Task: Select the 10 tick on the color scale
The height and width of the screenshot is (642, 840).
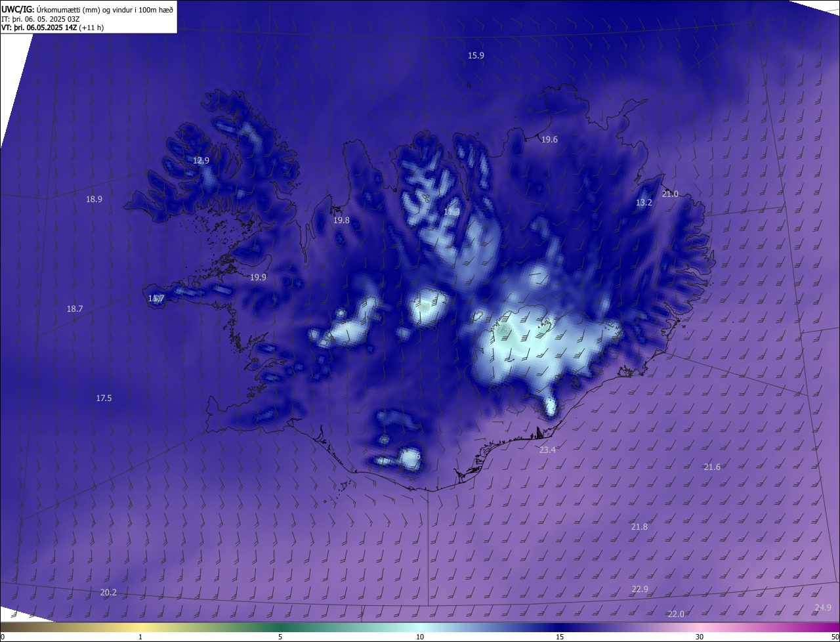Action: 420,637
